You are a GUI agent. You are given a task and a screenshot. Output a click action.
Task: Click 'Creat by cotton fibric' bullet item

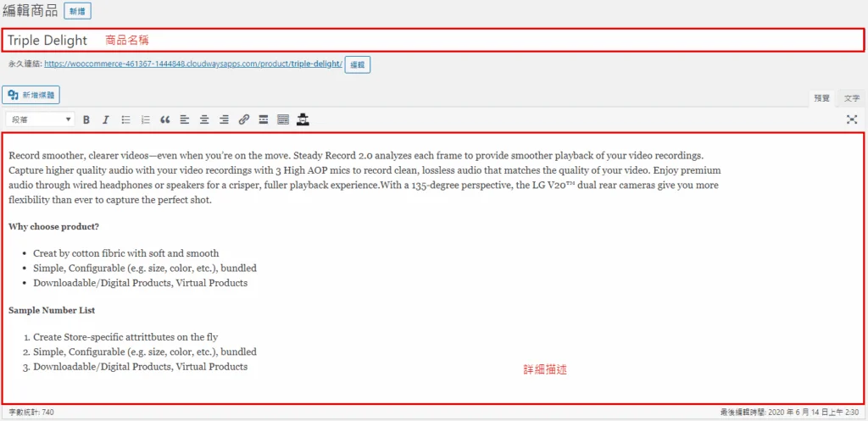(x=126, y=253)
